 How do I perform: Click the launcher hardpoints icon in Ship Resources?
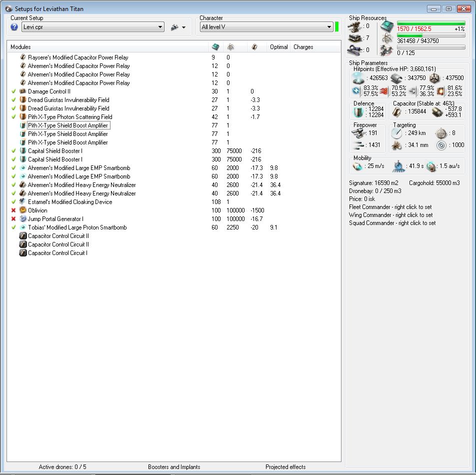tap(354, 38)
